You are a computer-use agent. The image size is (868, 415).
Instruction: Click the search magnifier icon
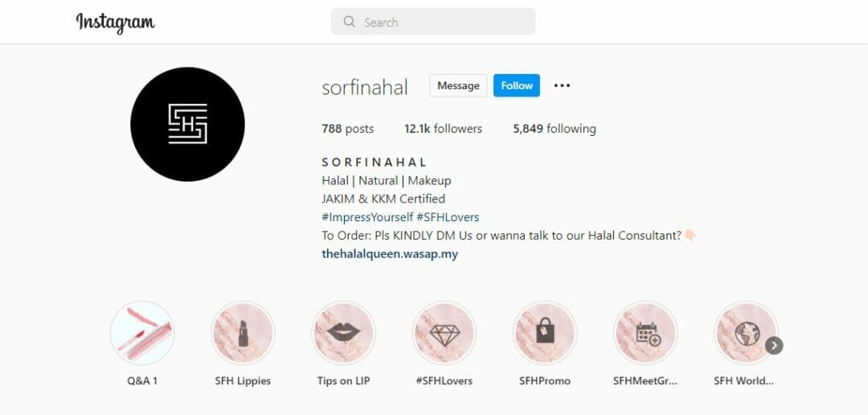tap(350, 22)
